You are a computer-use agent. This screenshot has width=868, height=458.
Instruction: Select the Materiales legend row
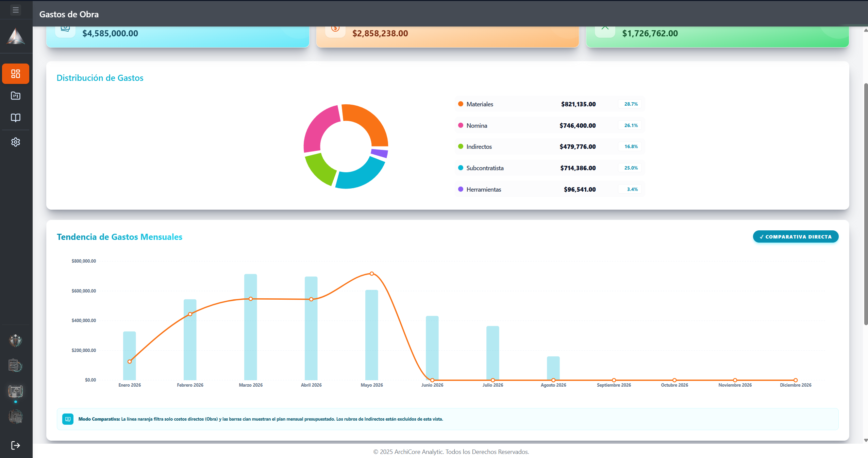550,104
